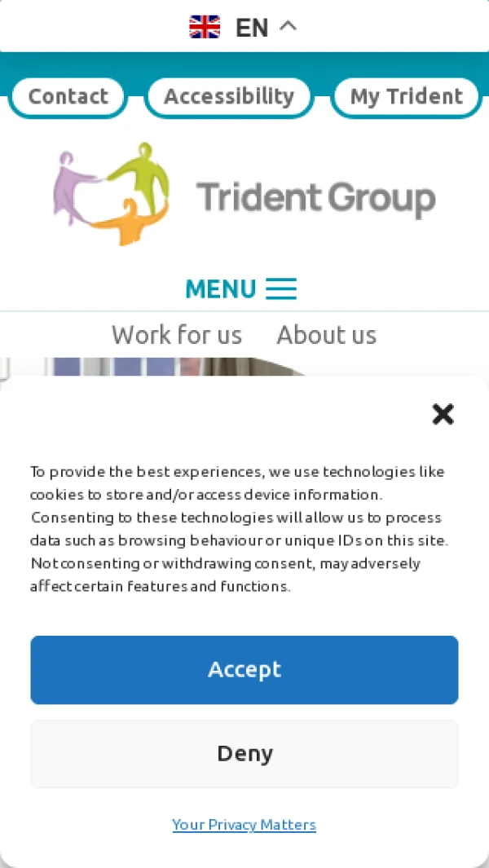Collapse the language list with the chevron arrow
This screenshot has height=868, width=489.
pos(288,26)
